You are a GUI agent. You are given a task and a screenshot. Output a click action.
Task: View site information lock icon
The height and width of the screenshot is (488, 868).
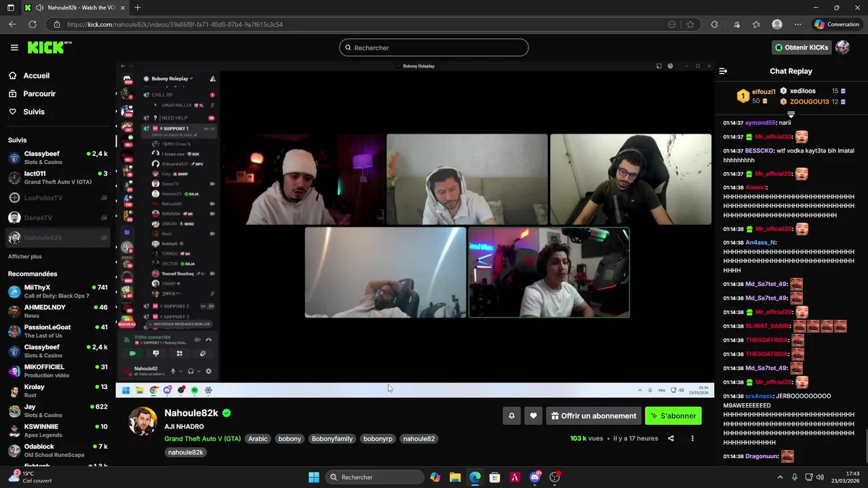57,24
